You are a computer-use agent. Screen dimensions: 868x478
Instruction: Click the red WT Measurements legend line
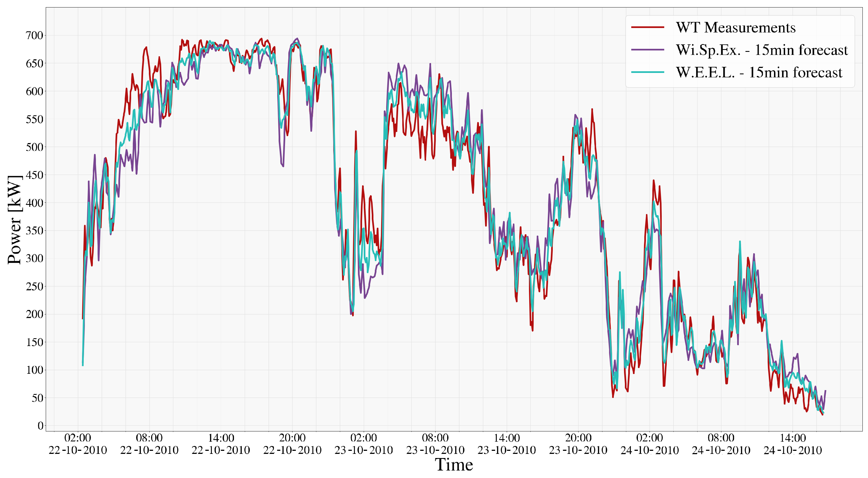pos(647,27)
